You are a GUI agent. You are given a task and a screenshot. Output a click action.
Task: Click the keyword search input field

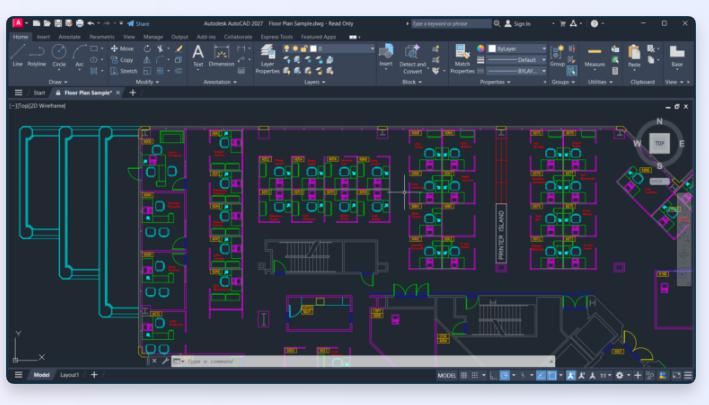[x=451, y=23]
